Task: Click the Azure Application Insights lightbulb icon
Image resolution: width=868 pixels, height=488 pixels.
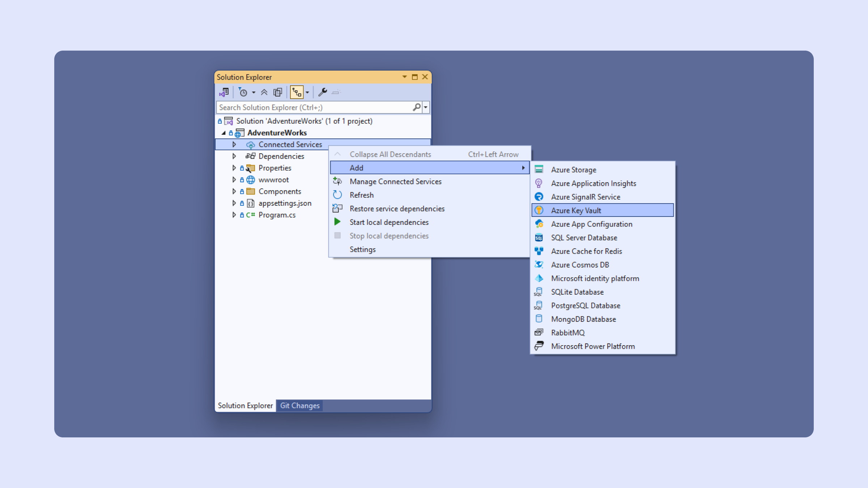Action: point(539,183)
